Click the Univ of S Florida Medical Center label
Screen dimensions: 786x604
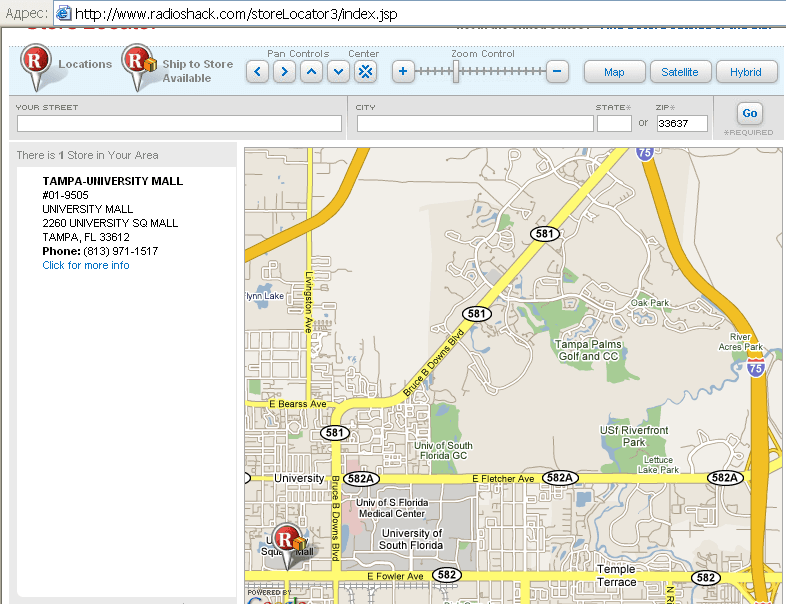pyautogui.click(x=392, y=508)
